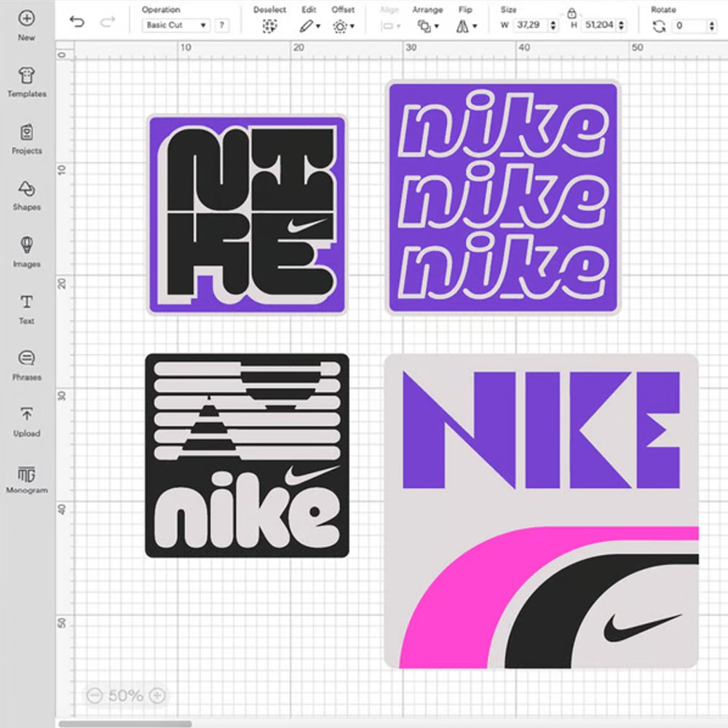Screen dimensions: 728x728
Task: Click the Undo arrow
Action: (x=76, y=22)
